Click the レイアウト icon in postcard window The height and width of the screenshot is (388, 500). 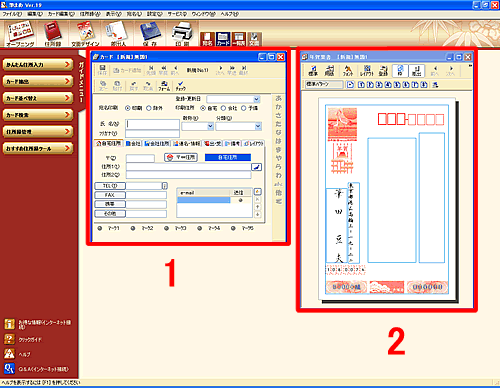pyautogui.click(x=367, y=70)
